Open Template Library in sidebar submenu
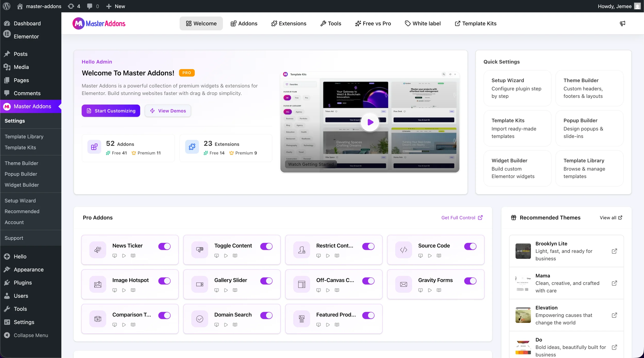This screenshot has width=644, height=358. (x=24, y=137)
